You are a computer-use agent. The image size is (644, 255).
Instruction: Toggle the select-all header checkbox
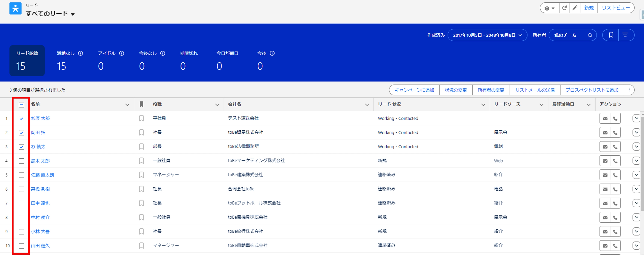[x=22, y=105]
